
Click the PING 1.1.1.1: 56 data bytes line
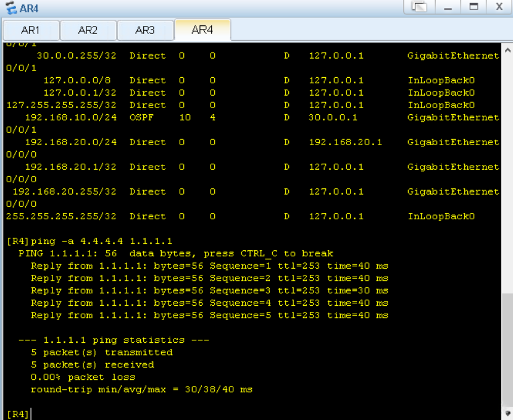[176, 254]
